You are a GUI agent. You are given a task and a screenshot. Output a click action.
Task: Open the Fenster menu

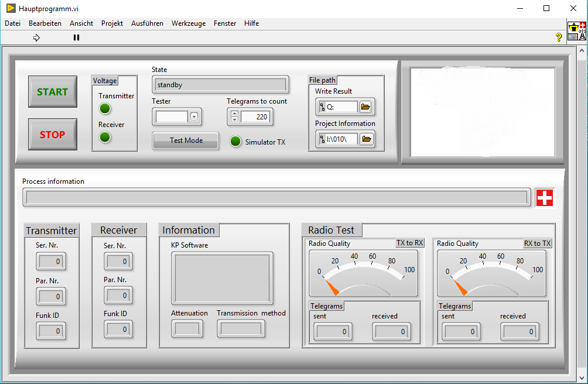point(225,23)
